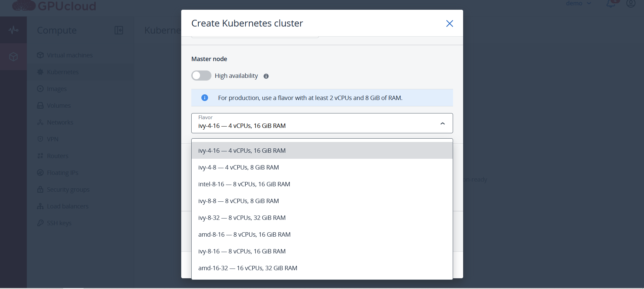644x289 pixels.
Task: Click the Virtual machines cube icon
Action: coord(40,55)
